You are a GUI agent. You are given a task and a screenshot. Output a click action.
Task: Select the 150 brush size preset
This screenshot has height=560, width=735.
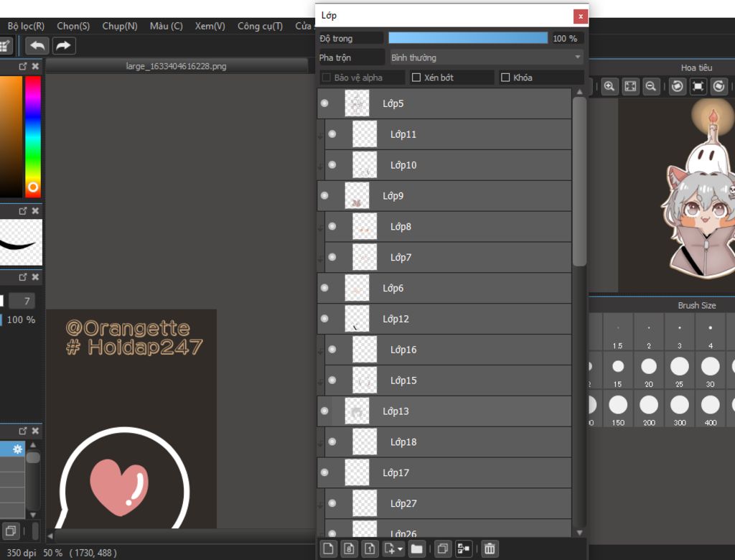point(617,409)
